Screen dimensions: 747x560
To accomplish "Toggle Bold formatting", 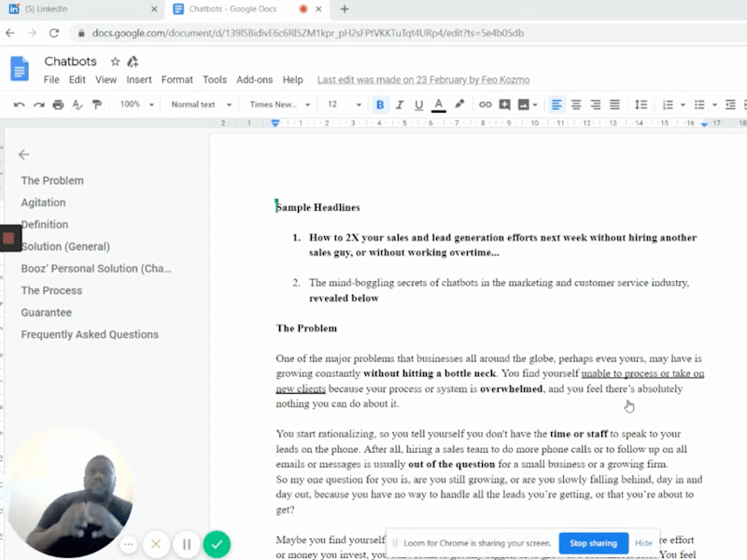I will tap(380, 105).
